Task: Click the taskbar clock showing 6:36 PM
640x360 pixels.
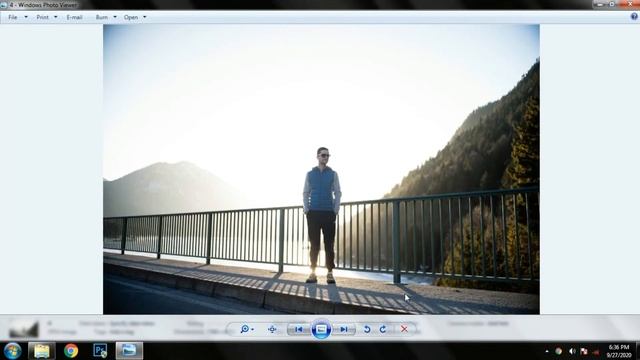Action: tap(619, 351)
